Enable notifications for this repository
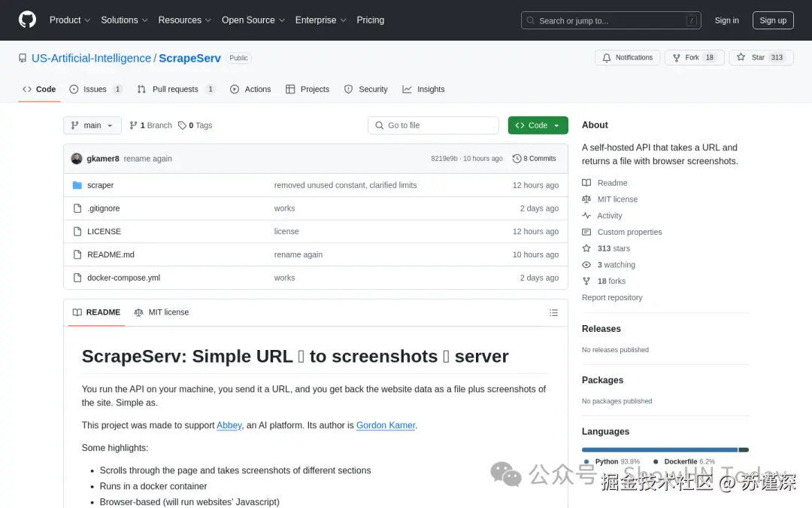The height and width of the screenshot is (508, 812). click(627, 56)
